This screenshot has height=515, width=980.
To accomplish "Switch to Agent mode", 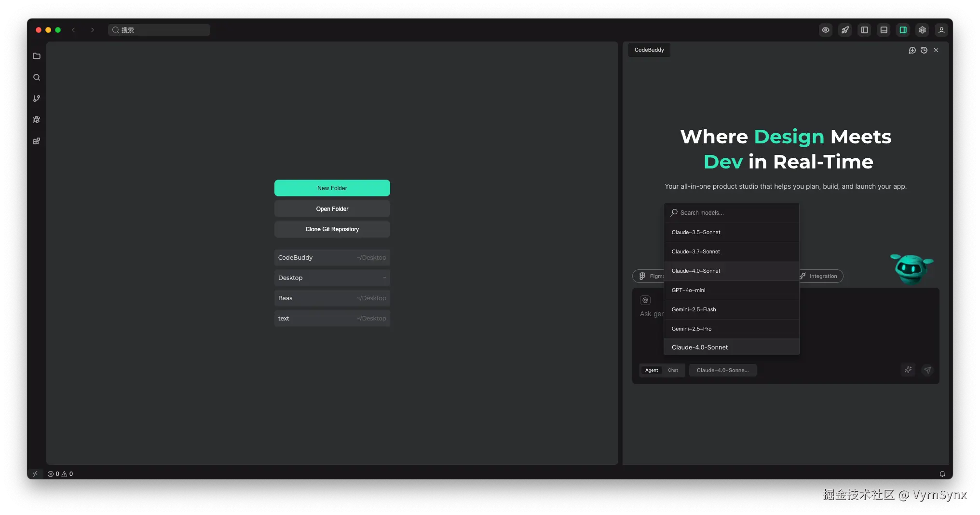I will coord(652,370).
